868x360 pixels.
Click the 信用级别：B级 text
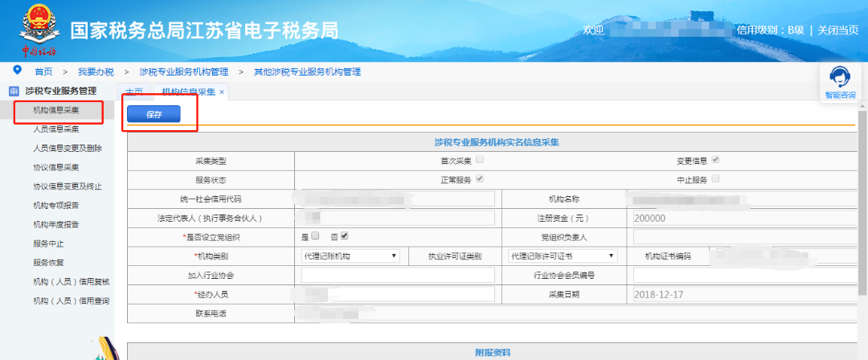tap(771, 30)
